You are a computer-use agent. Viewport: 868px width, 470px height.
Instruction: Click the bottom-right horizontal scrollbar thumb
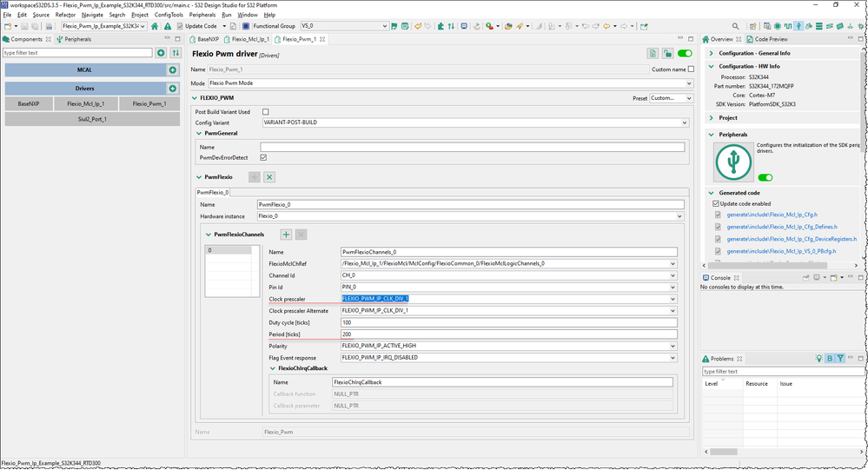724,452
